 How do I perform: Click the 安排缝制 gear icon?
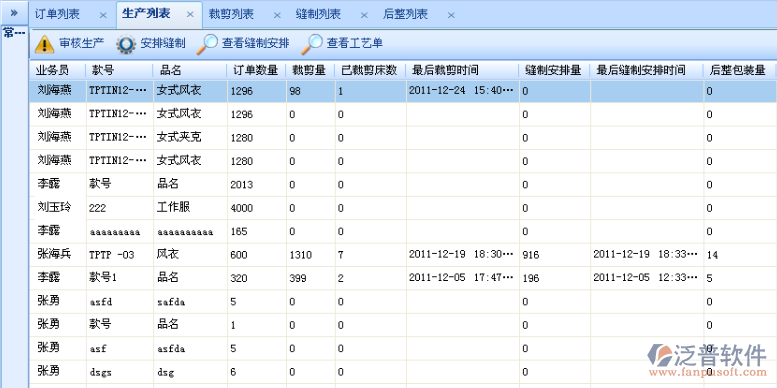[x=126, y=44]
